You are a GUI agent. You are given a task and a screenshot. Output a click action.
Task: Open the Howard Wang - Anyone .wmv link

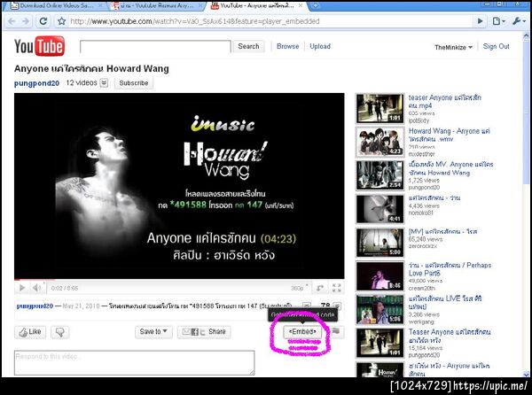pos(450,135)
